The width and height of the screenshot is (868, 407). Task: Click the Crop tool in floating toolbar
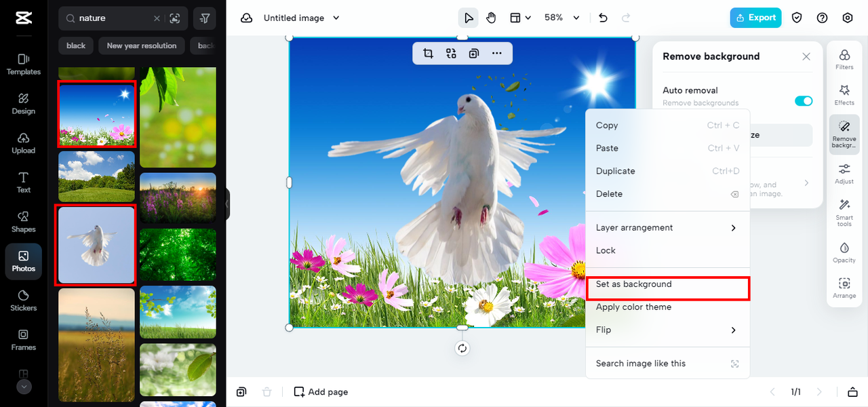click(x=428, y=54)
